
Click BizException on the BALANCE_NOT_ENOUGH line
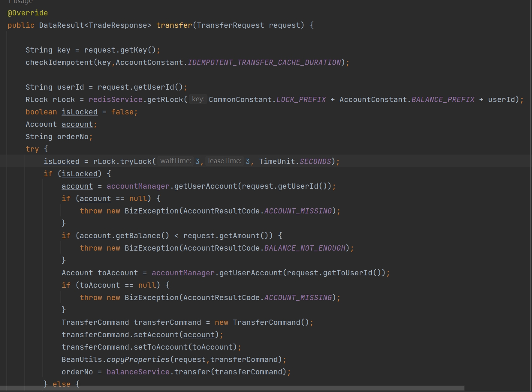(x=152, y=248)
